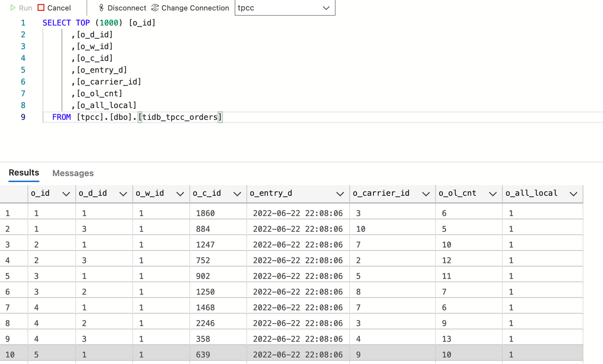Click the Change Connection icon
Image resolution: width=603 pixels, height=364 pixels.
pos(155,8)
